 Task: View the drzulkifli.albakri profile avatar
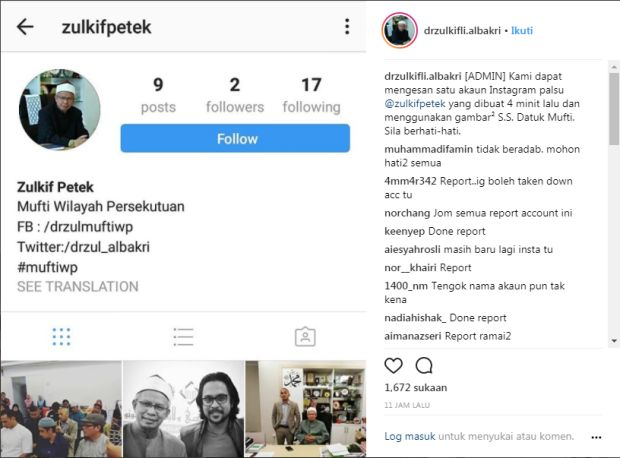coord(399,30)
